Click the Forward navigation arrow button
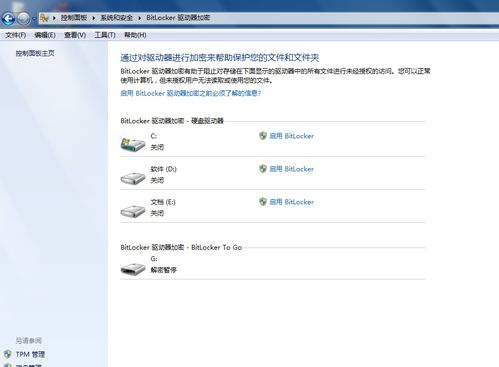The image size is (499, 367). pos(24,18)
